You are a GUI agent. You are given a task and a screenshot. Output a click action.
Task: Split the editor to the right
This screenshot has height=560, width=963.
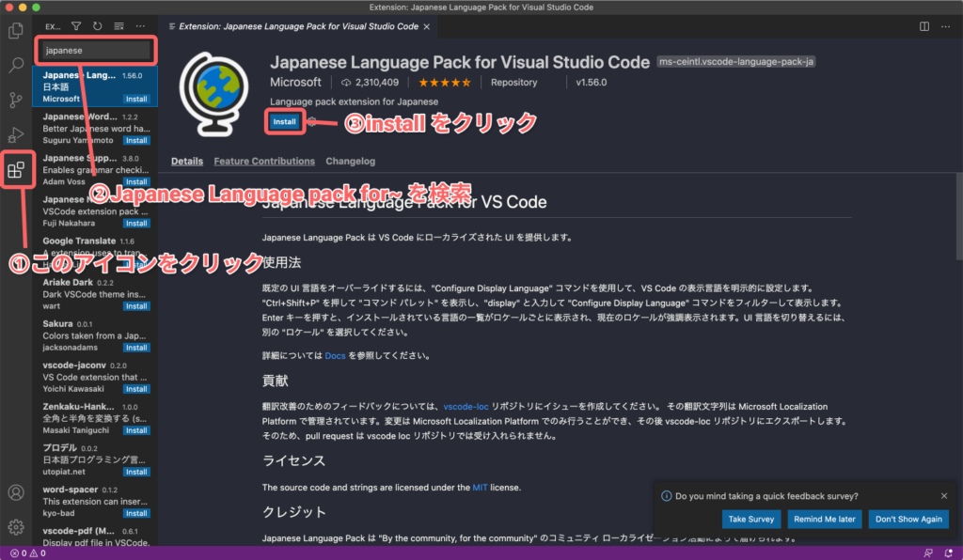click(924, 26)
